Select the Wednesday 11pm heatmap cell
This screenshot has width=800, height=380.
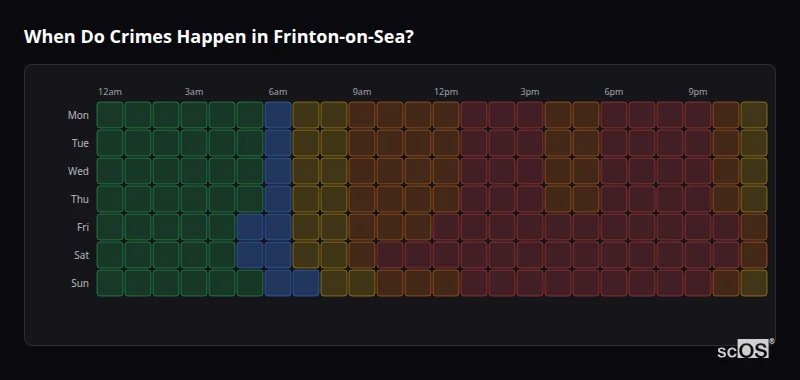point(754,171)
